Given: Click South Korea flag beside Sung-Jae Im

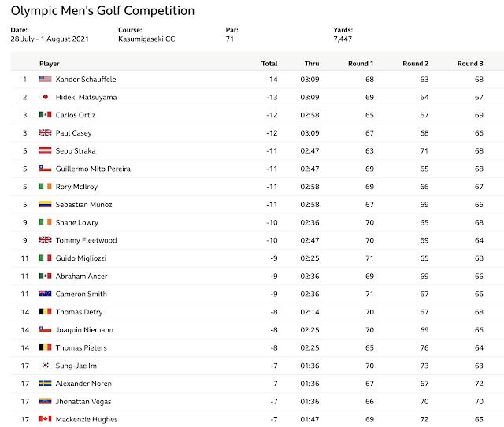Looking at the screenshot, I should 45,366.
